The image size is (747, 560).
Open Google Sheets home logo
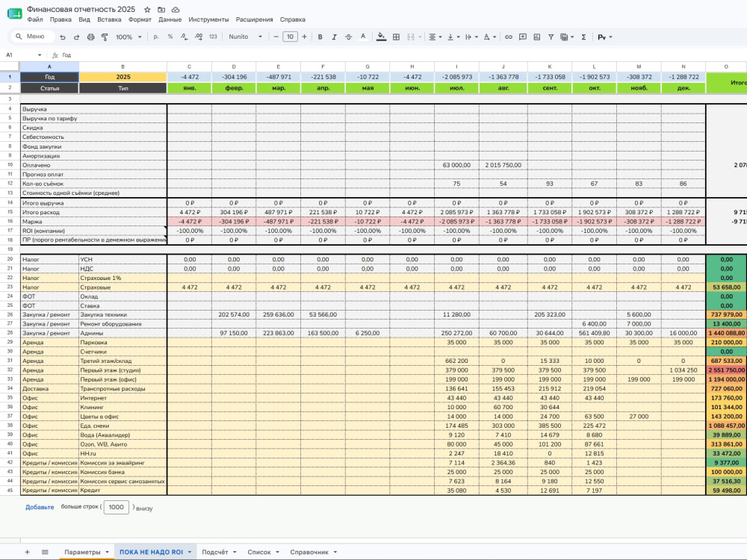pos(14,13)
